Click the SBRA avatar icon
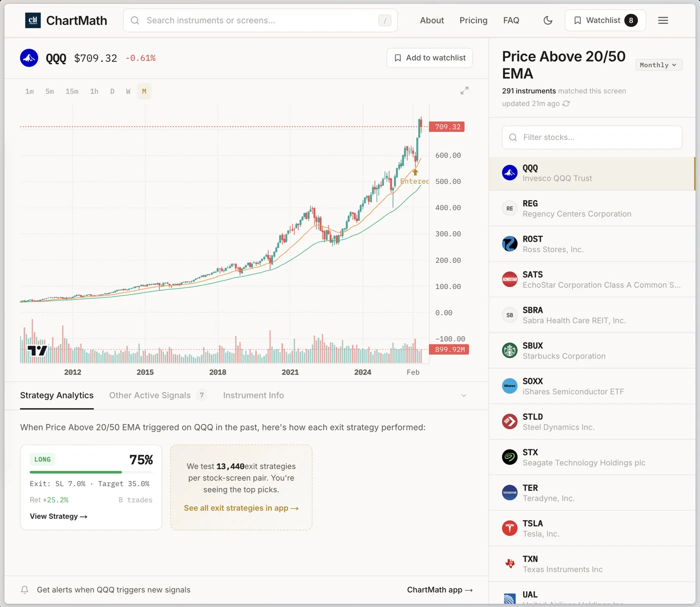Viewport: 700px width, 607px height. click(509, 315)
